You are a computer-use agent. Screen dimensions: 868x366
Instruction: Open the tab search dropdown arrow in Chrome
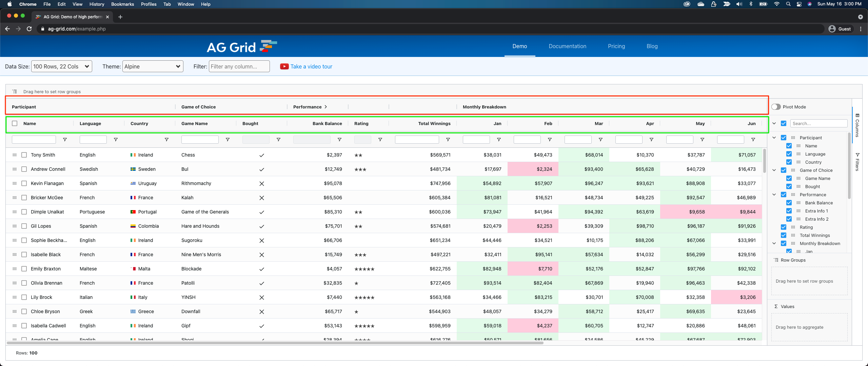point(860,17)
